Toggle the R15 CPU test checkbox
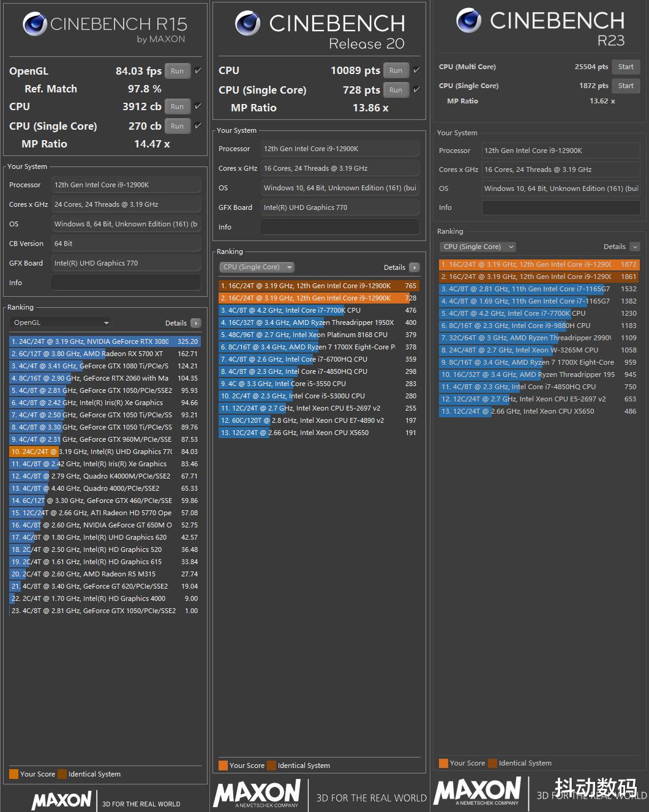 click(x=198, y=106)
